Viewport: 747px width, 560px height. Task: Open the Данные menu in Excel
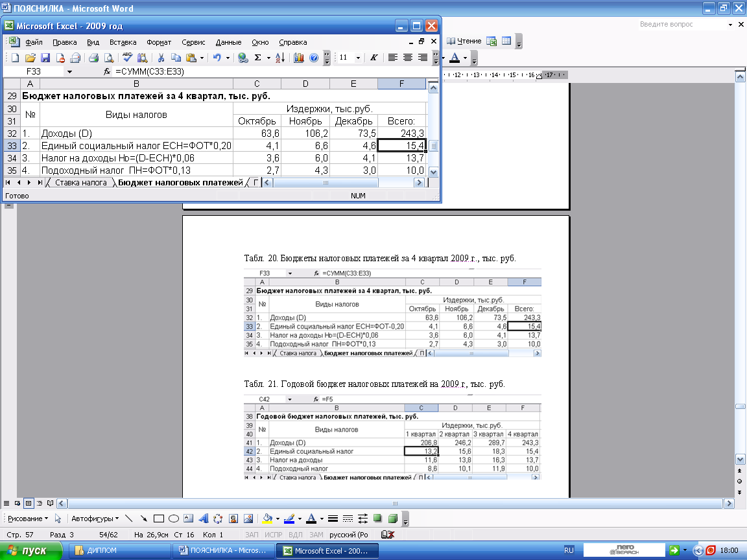(228, 42)
